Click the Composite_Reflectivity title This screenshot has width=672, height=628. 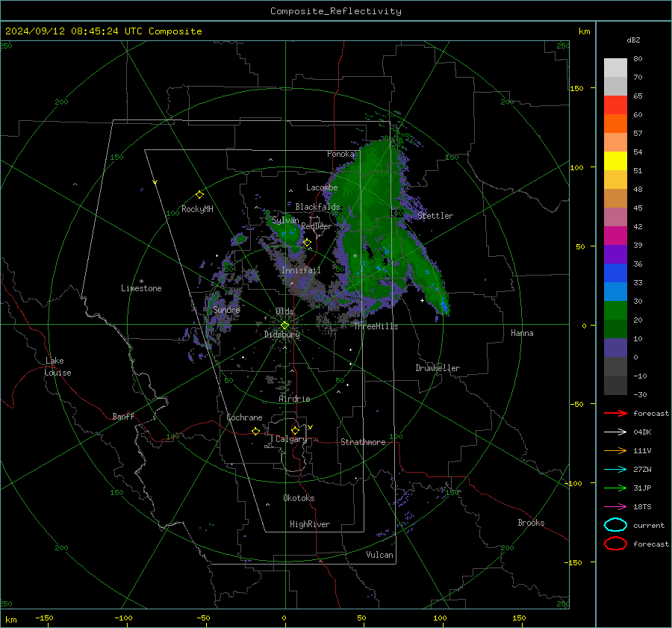[336, 11]
